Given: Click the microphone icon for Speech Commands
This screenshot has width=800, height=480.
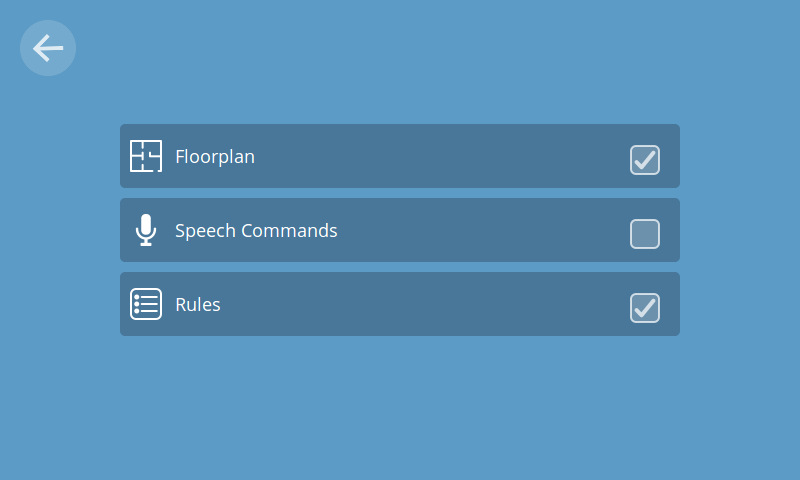Looking at the screenshot, I should point(146,230).
